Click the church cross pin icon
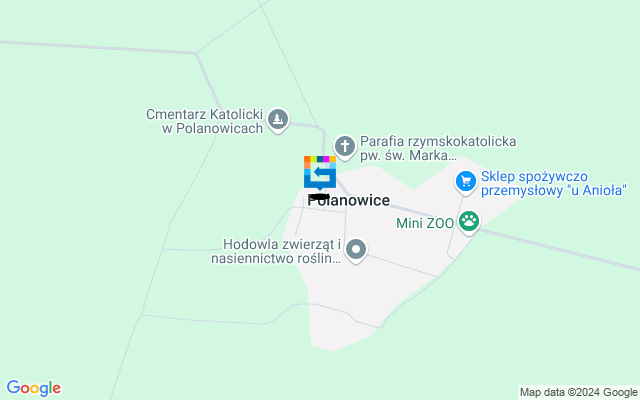Screen dimensions: 640x400 point(345,147)
